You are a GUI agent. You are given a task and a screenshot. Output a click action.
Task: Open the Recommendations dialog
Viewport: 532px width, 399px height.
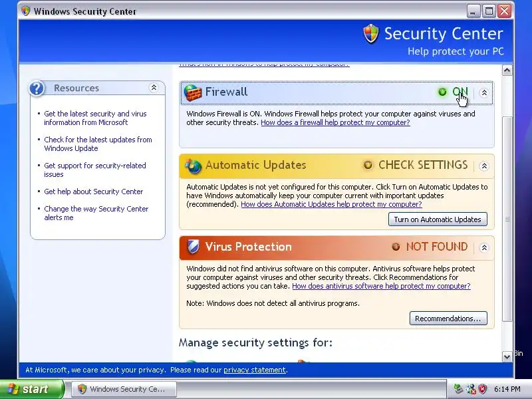448,319
